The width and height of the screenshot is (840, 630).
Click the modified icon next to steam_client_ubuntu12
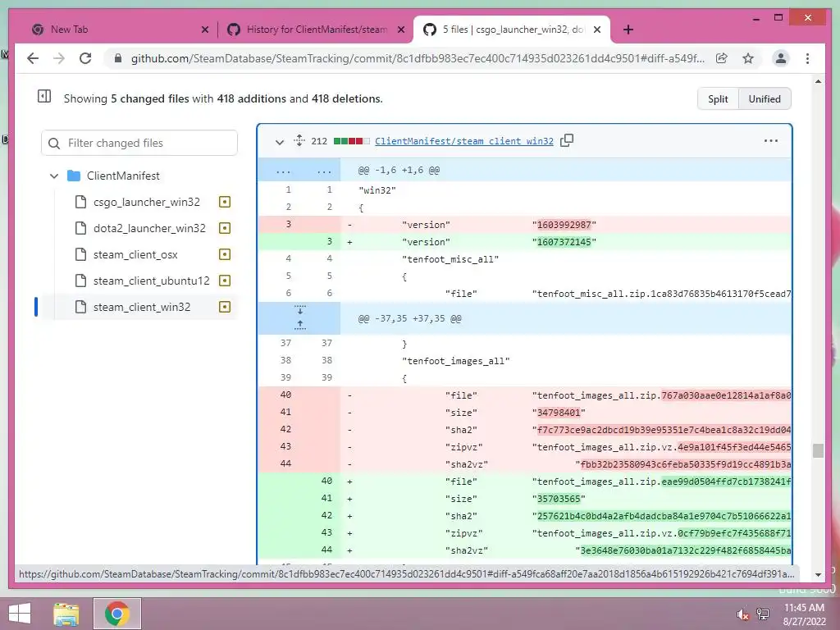(225, 281)
